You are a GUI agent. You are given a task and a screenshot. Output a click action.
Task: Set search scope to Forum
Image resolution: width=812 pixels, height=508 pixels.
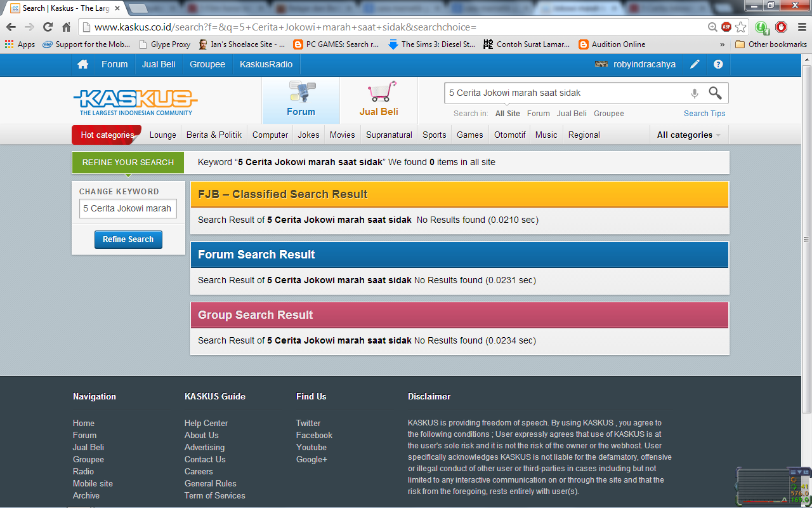click(x=539, y=114)
